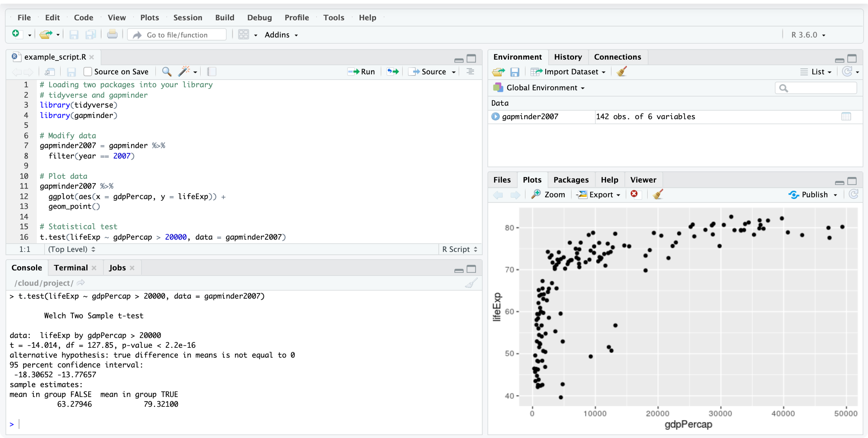This screenshot has height=438, width=868.
Task: Click the Packages tab in lower-right panel
Action: (x=571, y=180)
